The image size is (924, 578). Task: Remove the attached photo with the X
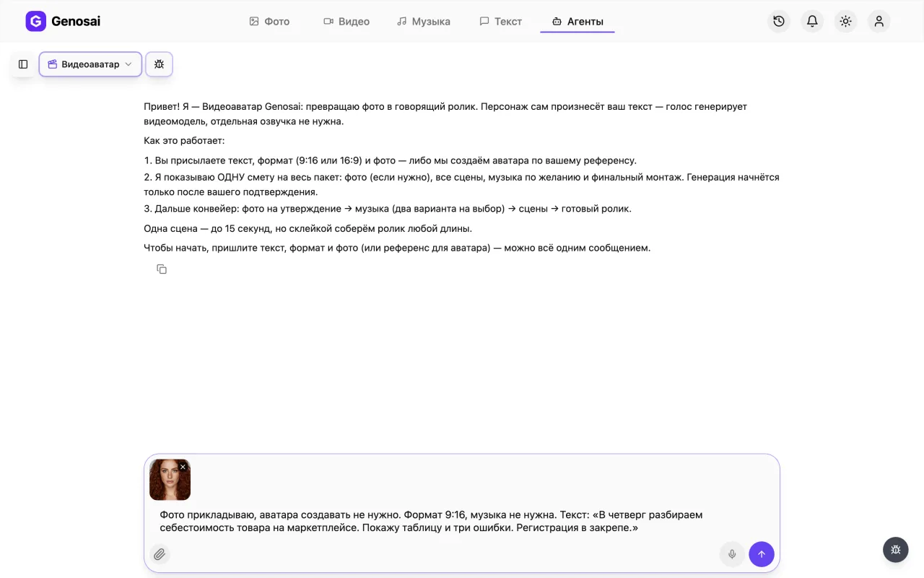click(x=183, y=467)
